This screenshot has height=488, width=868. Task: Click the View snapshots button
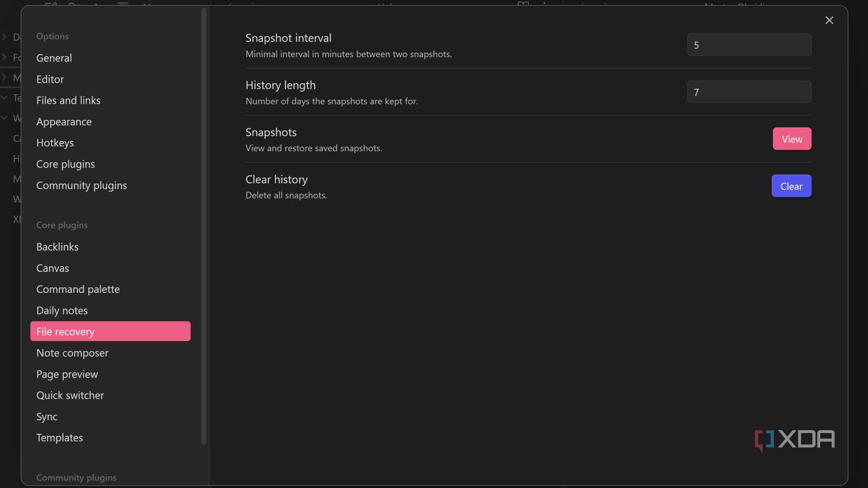click(x=792, y=139)
